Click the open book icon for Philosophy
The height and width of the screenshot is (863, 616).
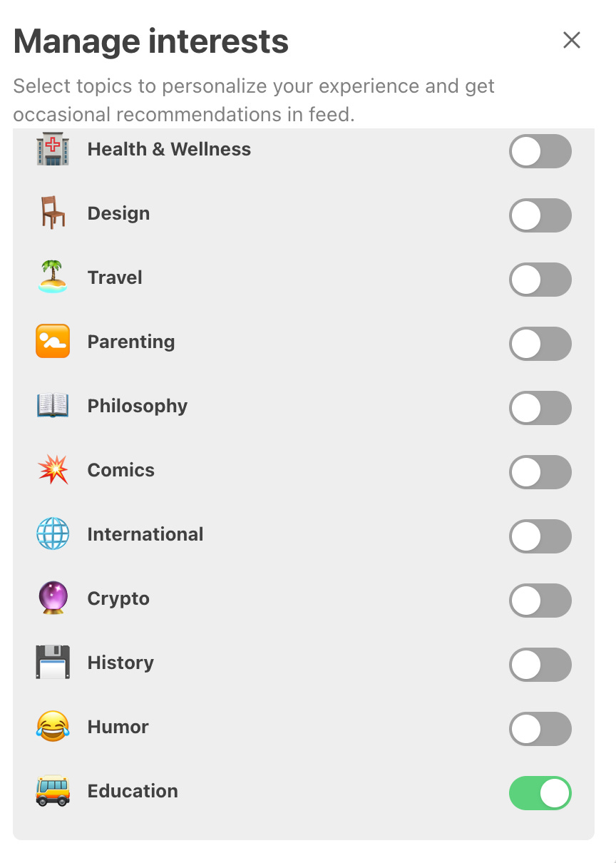(x=51, y=405)
